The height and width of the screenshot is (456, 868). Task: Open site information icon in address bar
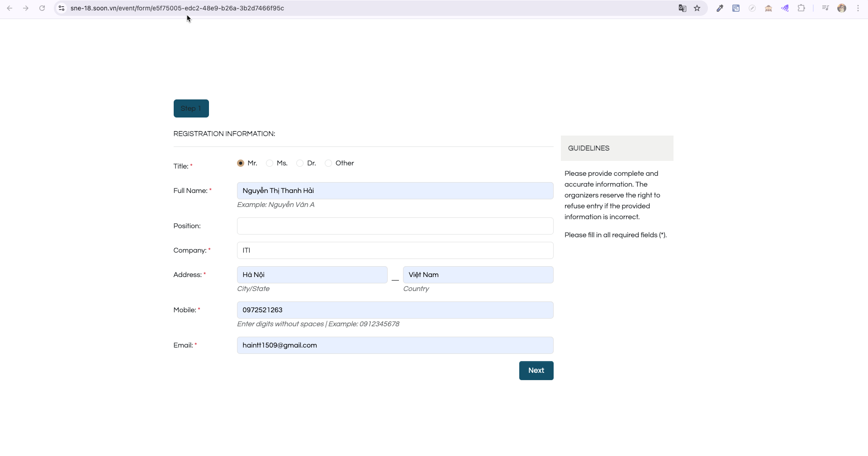62,8
